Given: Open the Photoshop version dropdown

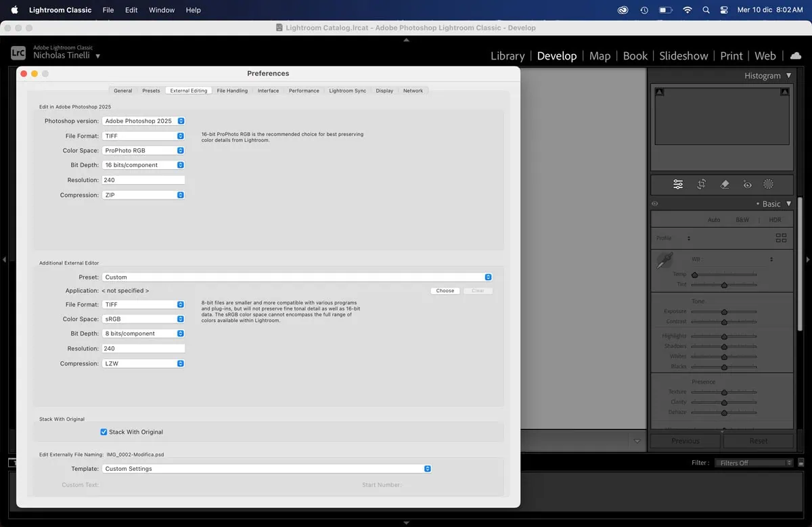Looking at the screenshot, I should point(143,120).
